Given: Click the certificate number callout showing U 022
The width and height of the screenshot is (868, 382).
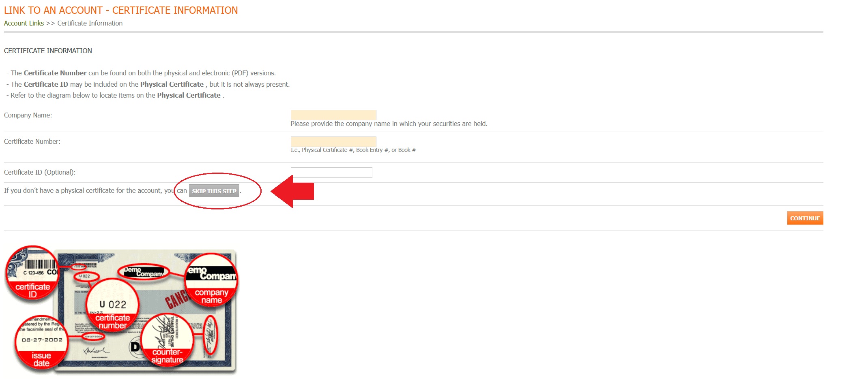Looking at the screenshot, I should (112, 305).
